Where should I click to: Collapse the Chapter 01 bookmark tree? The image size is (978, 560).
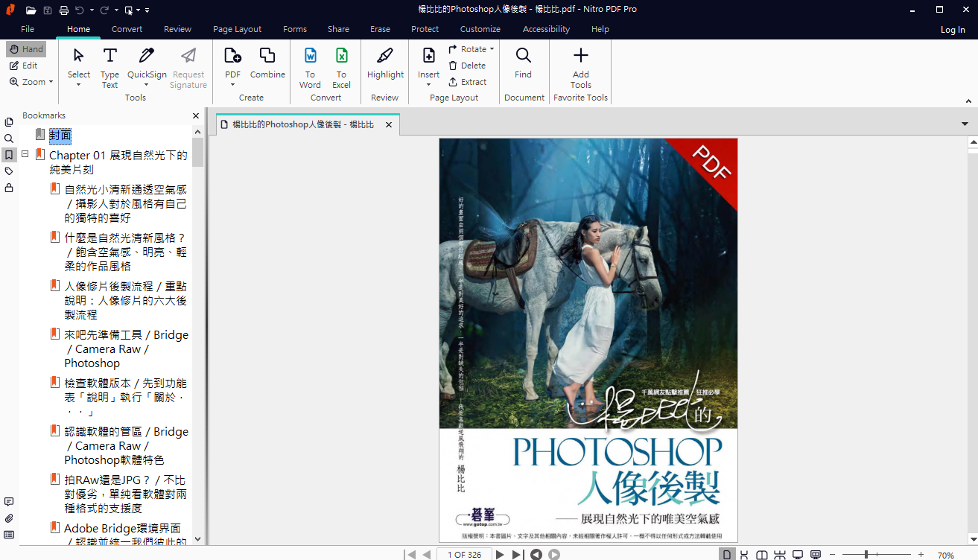click(25, 154)
